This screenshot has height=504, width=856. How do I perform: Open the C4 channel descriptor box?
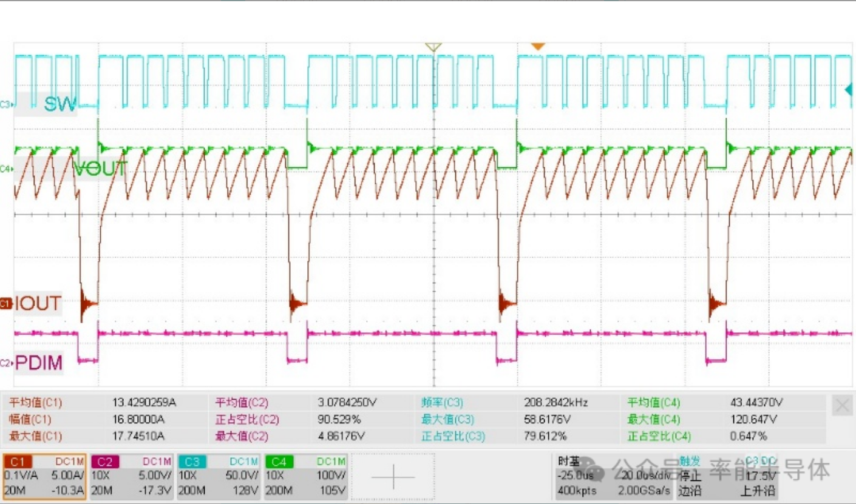tap(306, 475)
